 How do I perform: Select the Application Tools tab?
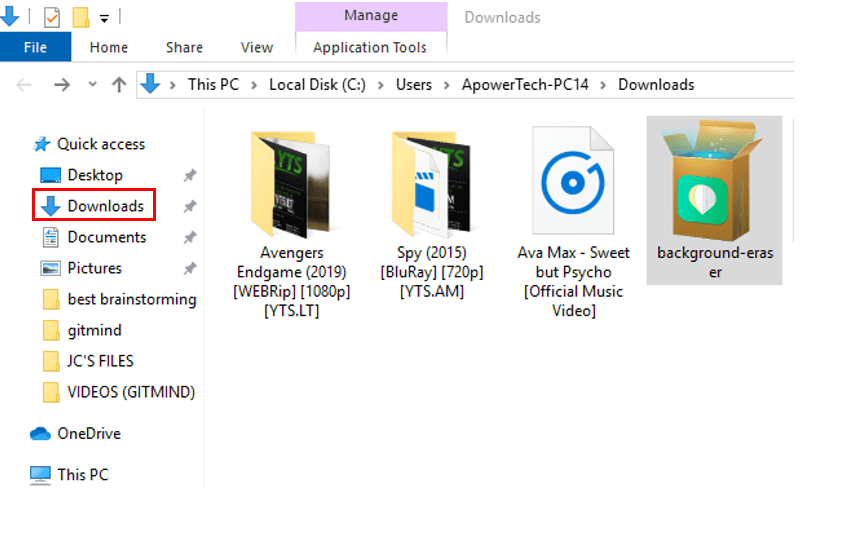click(370, 47)
